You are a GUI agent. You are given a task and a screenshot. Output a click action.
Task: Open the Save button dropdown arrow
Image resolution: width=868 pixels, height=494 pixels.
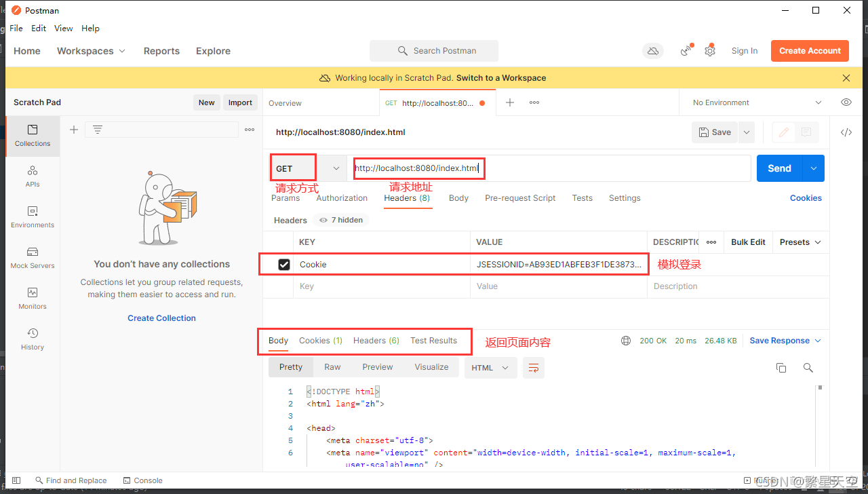coord(747,132)
